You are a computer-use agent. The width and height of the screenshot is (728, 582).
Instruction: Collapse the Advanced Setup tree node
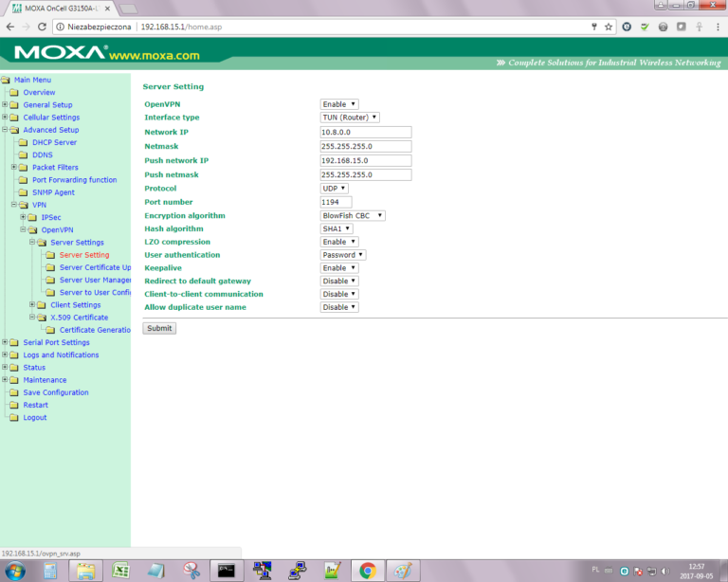5,130
